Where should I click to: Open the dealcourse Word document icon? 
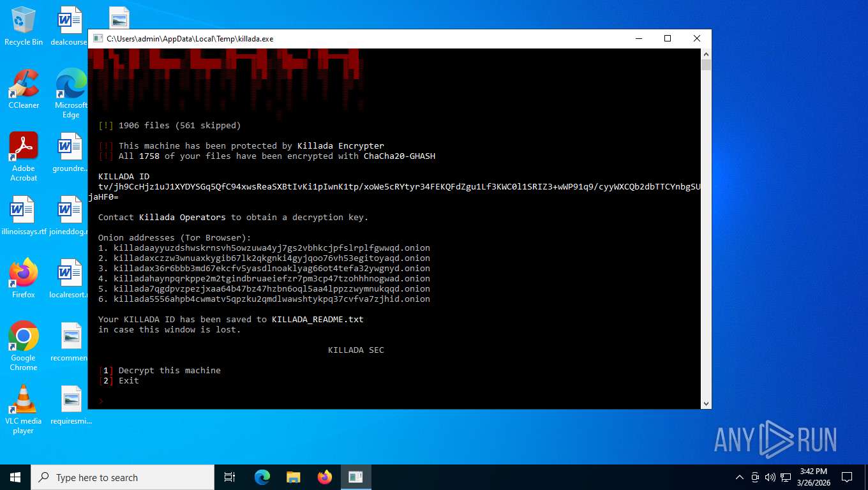[x=69, y=26]
